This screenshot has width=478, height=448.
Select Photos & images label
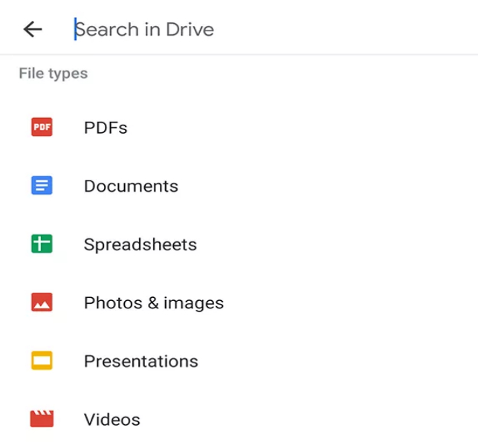pyautogui.click(x=154, y=303)
